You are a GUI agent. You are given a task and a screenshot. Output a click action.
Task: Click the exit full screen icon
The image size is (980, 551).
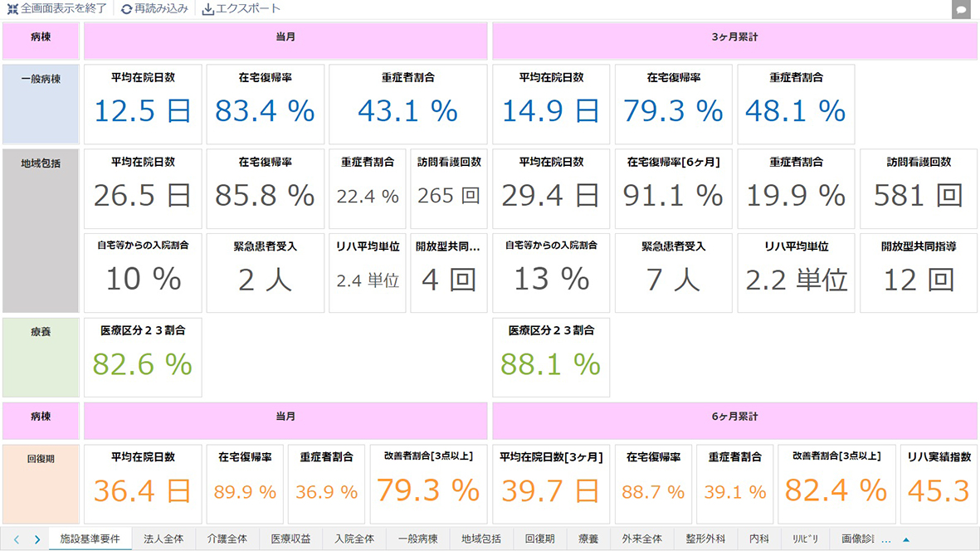[12, 9]
